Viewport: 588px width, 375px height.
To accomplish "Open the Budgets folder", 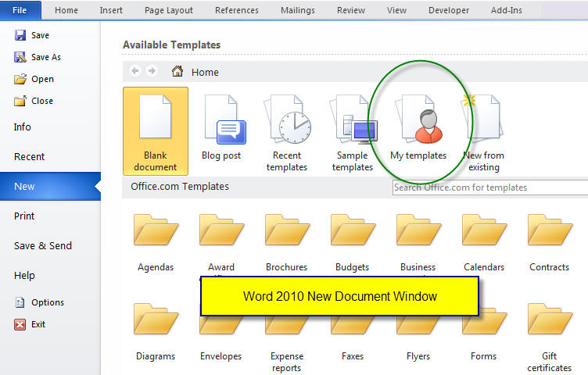I will point(353,230).
